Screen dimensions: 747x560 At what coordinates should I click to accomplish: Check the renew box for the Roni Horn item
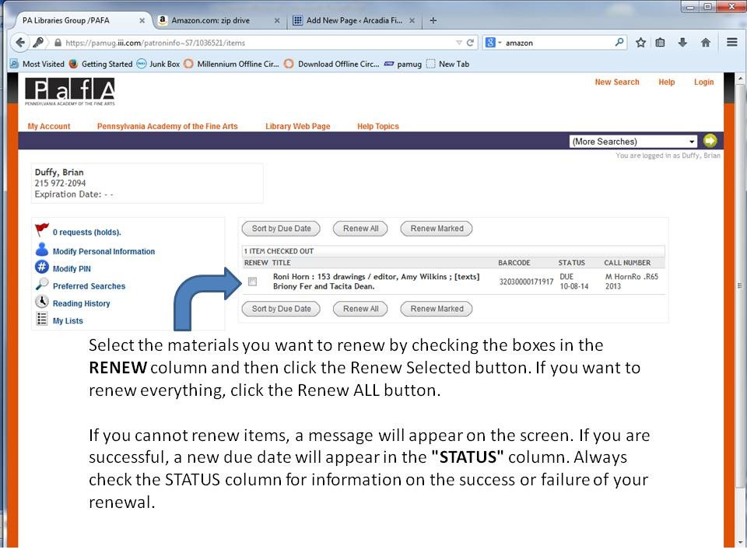pos(252,282)
